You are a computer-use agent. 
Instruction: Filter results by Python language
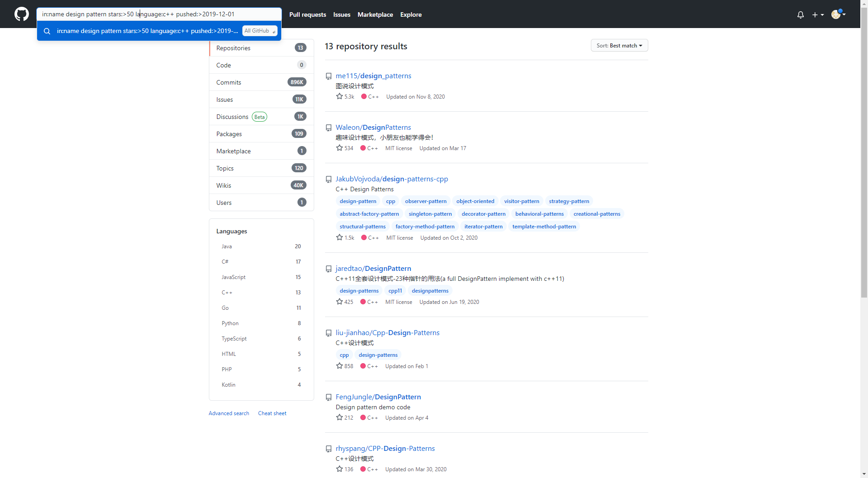pos(261,323)
